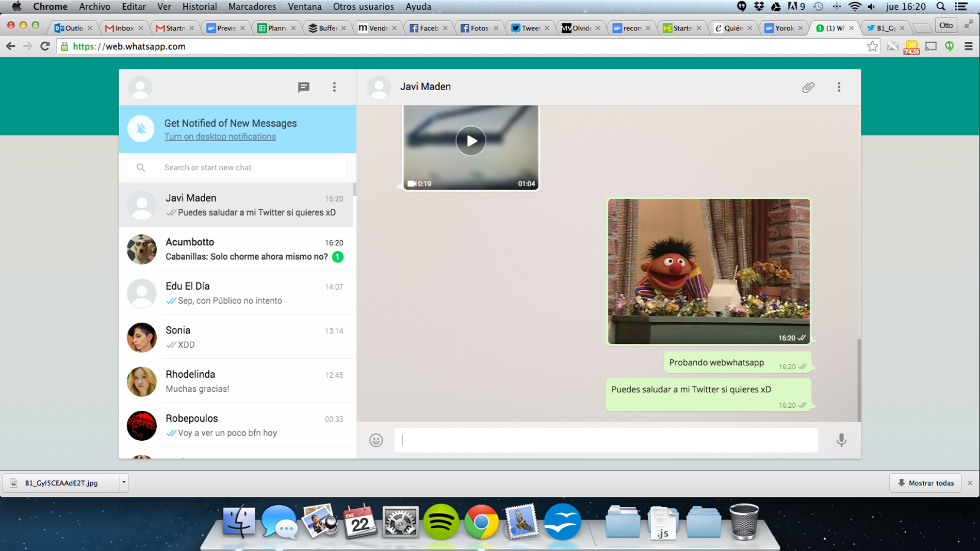The image size is (980, 551).
Task: Open the Edu El Día chat
Action: pyautogui.click(x=236, y=293)
